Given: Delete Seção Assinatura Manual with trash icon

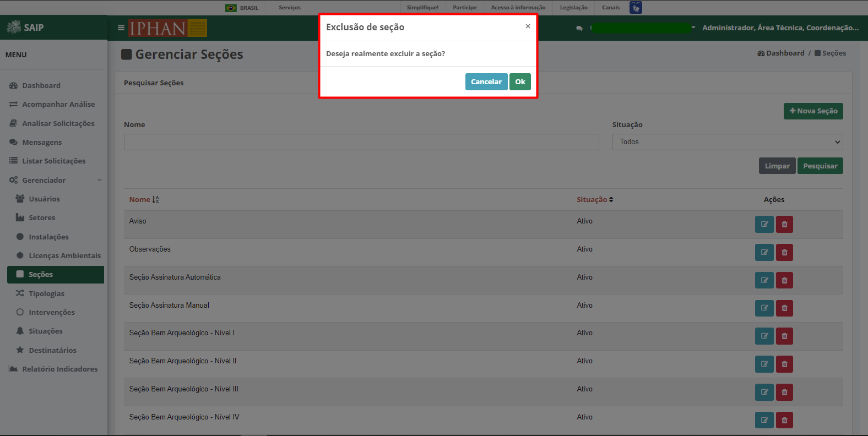Looking at the screenshot, I should (x=784, y=308).
